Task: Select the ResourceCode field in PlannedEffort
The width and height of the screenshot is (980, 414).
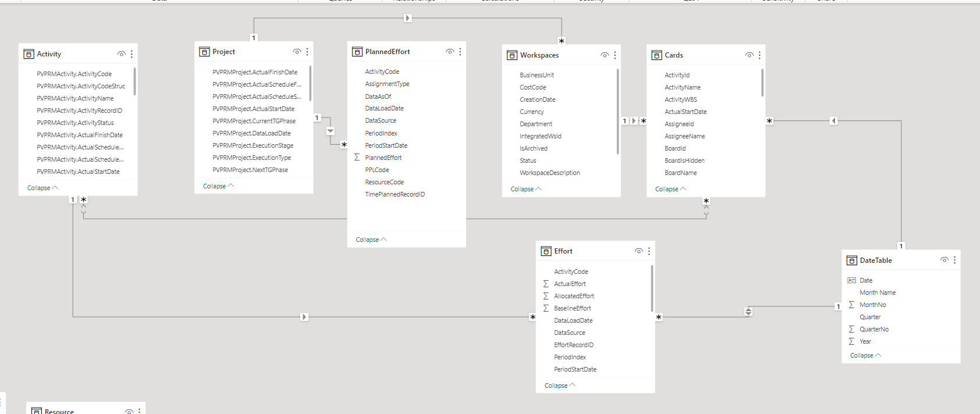Action: click(385, 182)
